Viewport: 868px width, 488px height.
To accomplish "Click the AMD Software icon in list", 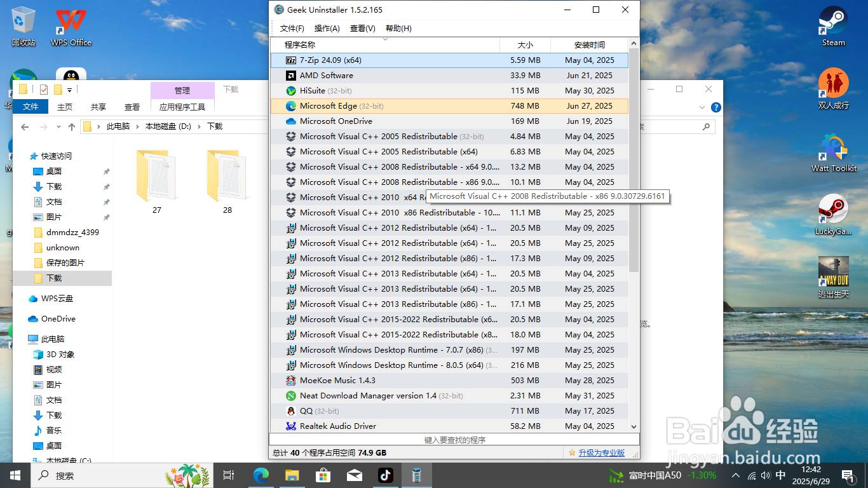I will pyautogui.click(x=291, y=76).
